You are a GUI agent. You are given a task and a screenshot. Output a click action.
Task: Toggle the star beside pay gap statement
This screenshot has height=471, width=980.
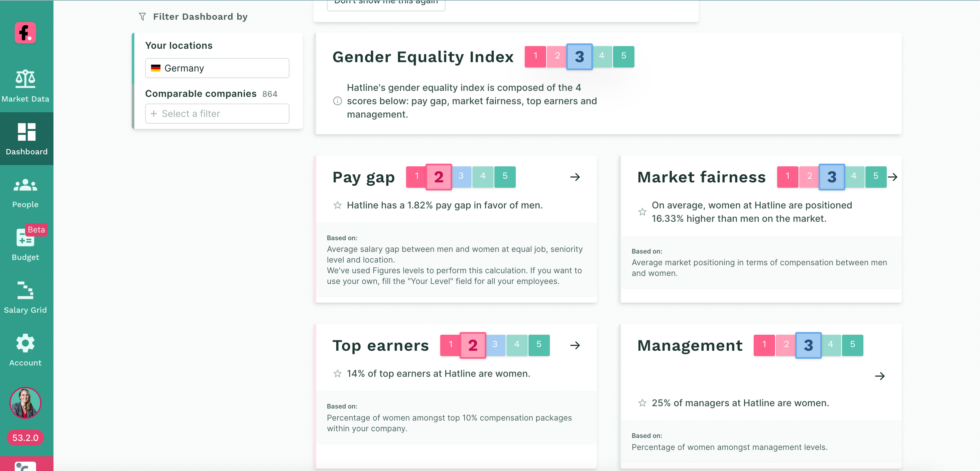(x=337, y=206)
